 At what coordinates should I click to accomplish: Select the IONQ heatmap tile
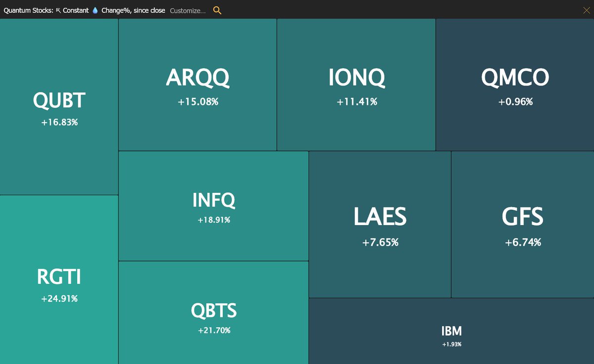356,85
